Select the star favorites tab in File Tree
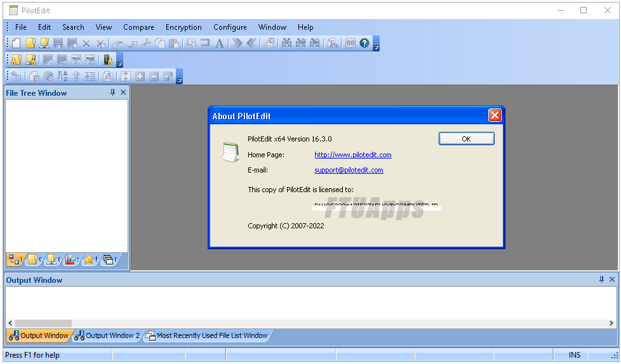The width and height of the screenshot is (621, 364). click(90, 259)
